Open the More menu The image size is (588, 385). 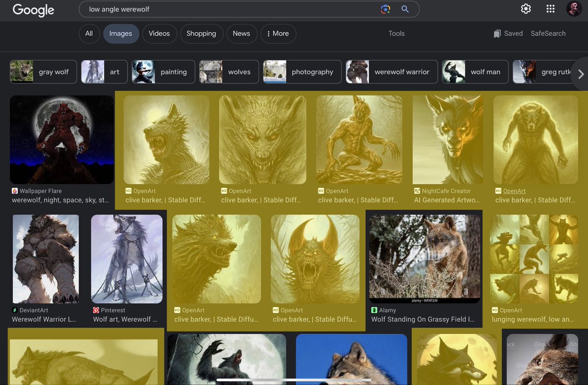coord(278,33)
